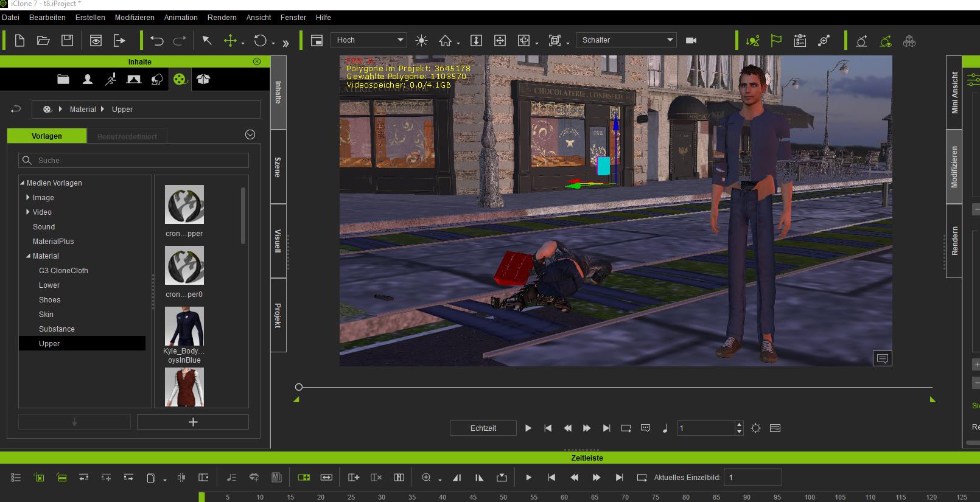Redo the last action

[180, 41]
